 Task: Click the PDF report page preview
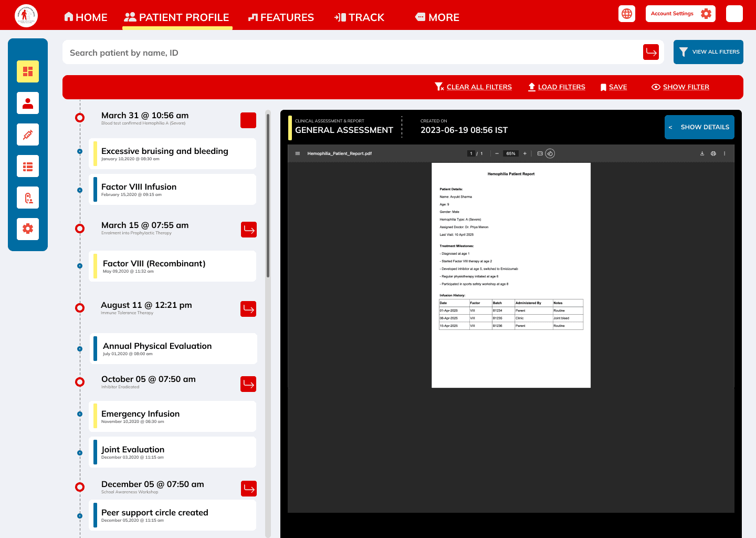tap(511, 275)
